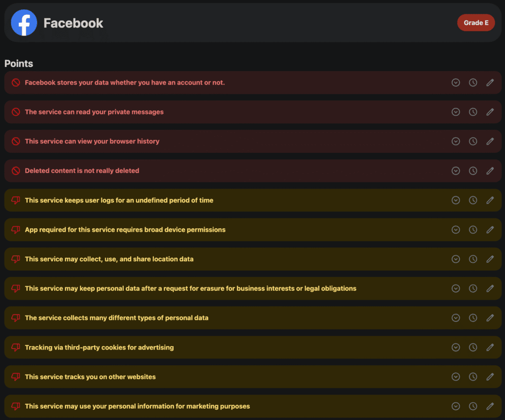Image resolution: width=505 pixels, height=420 pixels.
Task: Edit the 'Facebook stores your data' point
Action: tap(490, 82)
